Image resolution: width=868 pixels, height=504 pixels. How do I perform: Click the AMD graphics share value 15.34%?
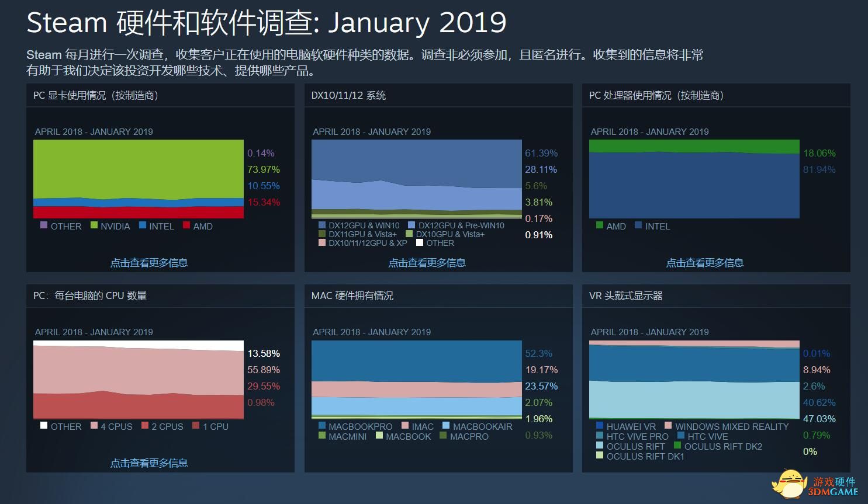pos(264,202)
